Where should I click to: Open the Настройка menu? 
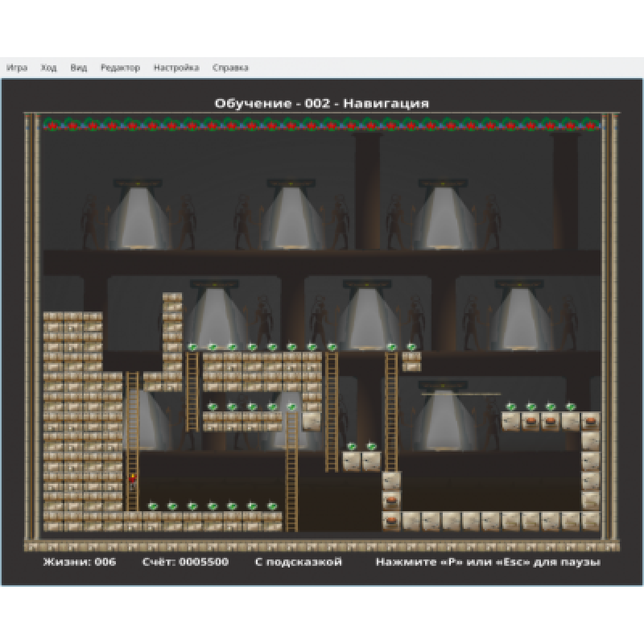tap(176, 68)
